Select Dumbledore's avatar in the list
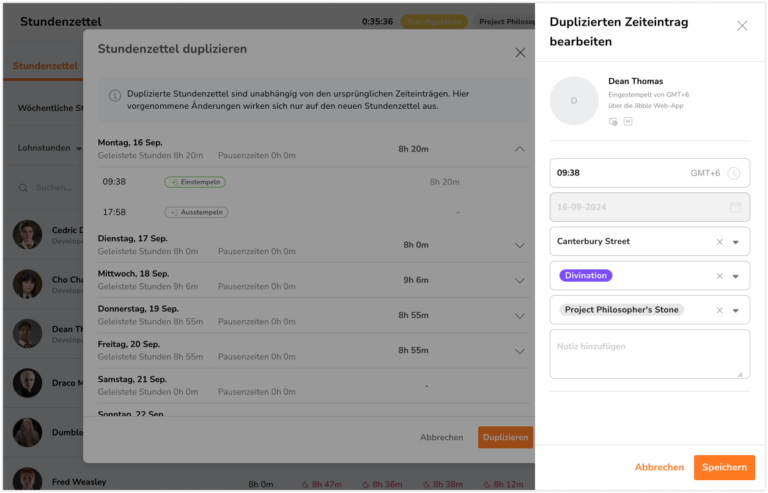Image resolution: width=768 pixels, height=493 pixels. 27,432
